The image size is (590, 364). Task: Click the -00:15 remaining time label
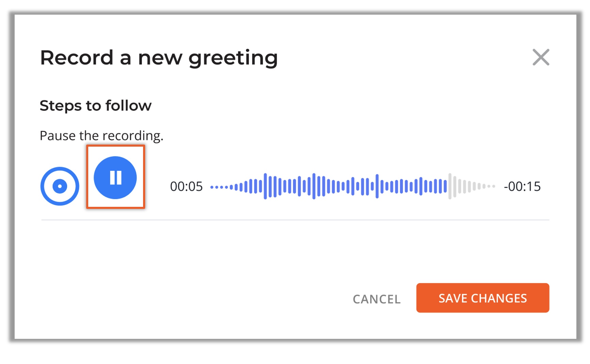pyautogui.click(x=522, y=186)
